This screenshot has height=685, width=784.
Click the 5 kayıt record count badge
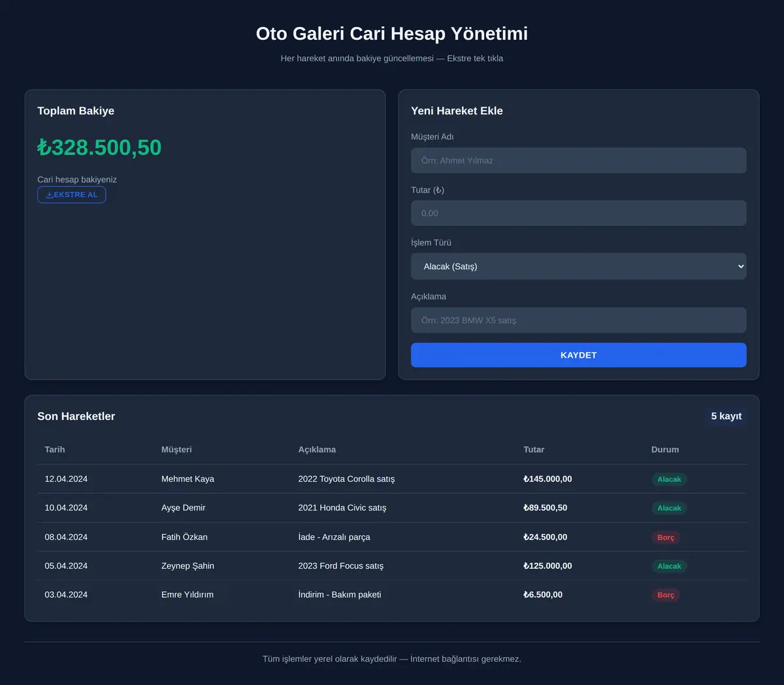[x=727, y=416]
